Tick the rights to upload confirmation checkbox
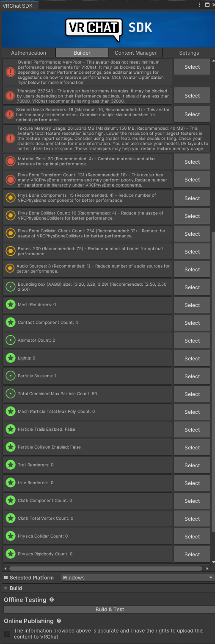The height and width of the screenshot is (644, 215). tap(7, 633)
